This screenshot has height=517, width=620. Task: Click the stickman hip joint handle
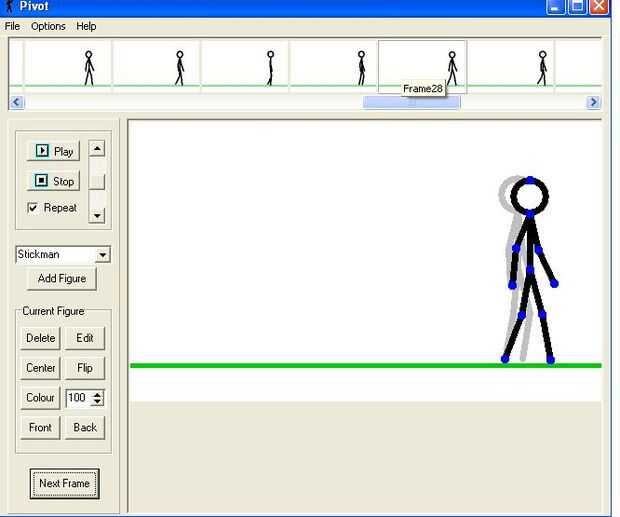530,270
